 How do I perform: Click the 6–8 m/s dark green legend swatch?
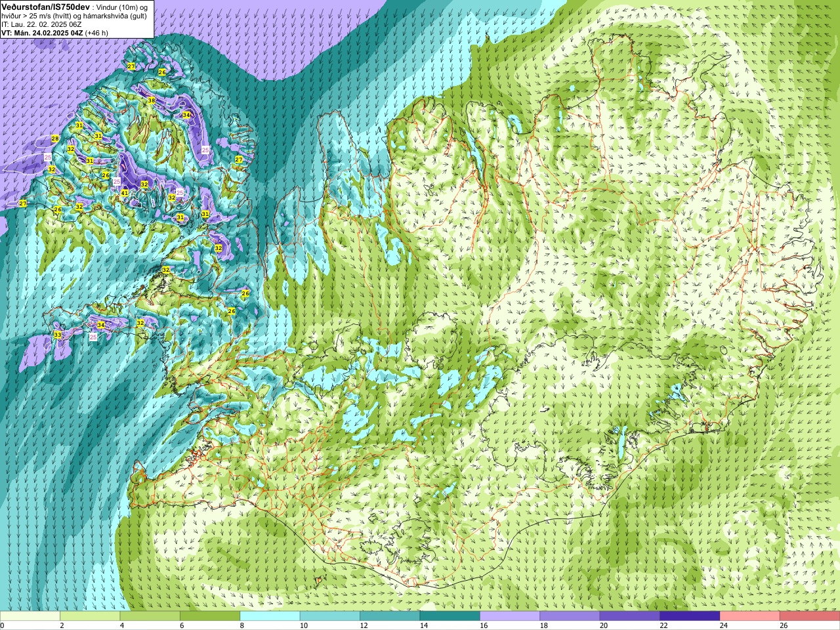(x=210, y=616)
